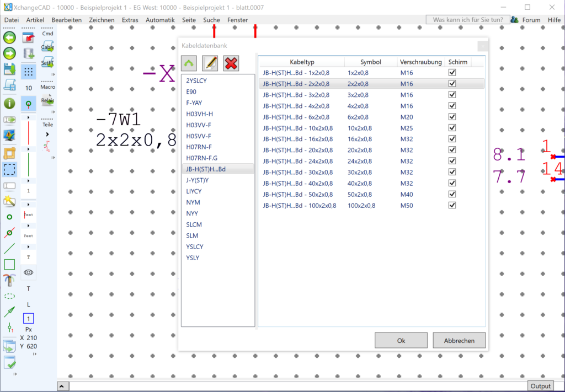This screenshot has width=565, height=392.
Task: Expand the arrow under the Teile label
Action: click(x=47, y=134)
